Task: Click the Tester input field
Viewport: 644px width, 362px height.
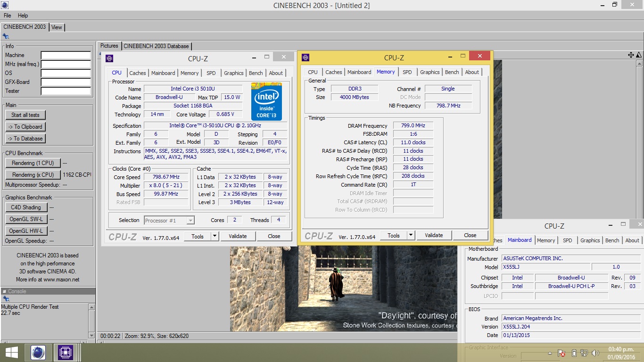Action: point(66,91)
